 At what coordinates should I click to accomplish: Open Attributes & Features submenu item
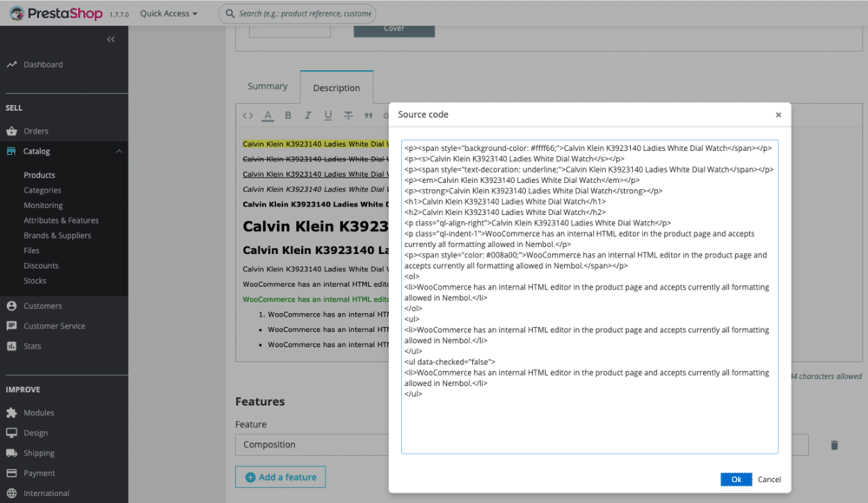pos(61,220)
